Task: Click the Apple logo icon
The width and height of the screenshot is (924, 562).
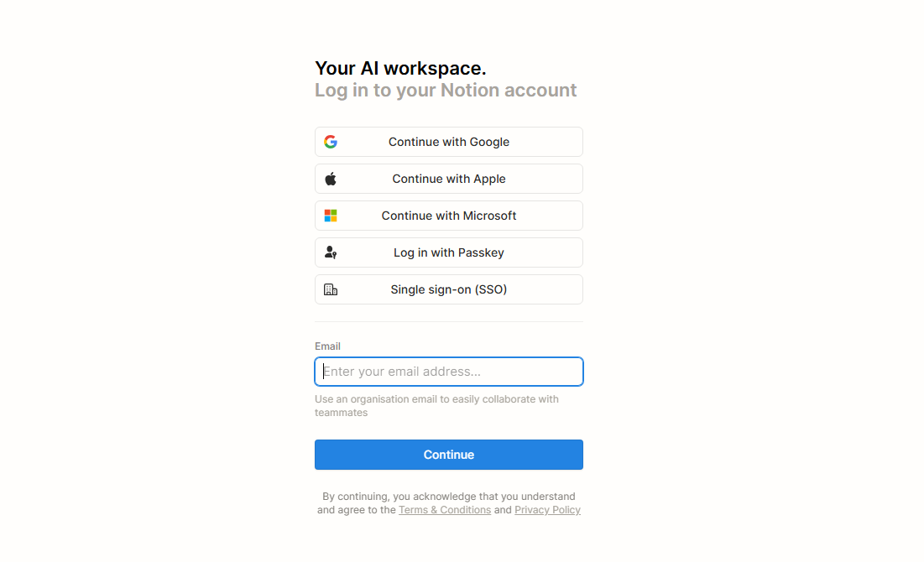Action: pyautogui.click(x=331, y=178)
